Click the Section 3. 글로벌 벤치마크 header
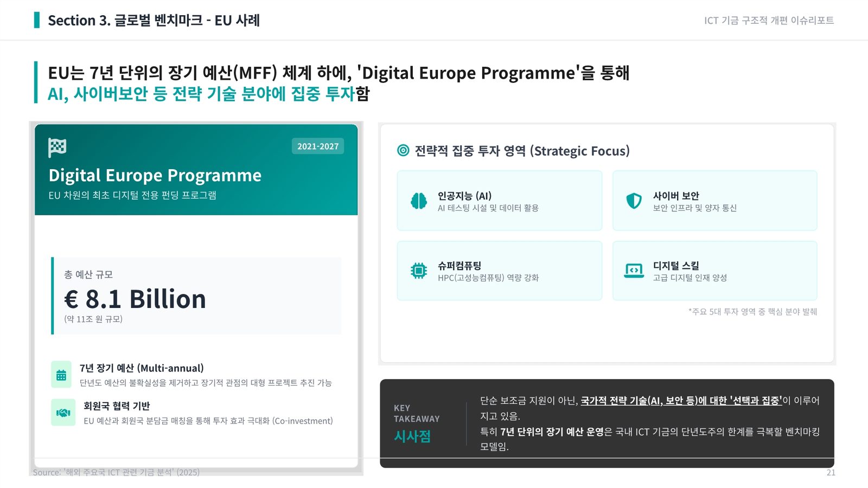The height and width of the screenshot is (488, 868). 154,20
